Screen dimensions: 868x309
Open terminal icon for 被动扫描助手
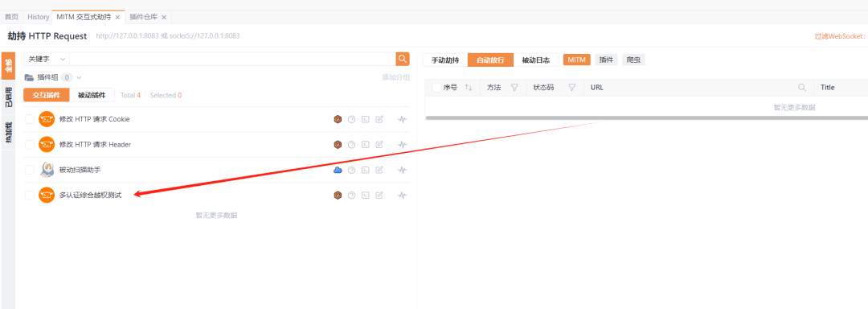pyautogui.click(x=365, y=170)
